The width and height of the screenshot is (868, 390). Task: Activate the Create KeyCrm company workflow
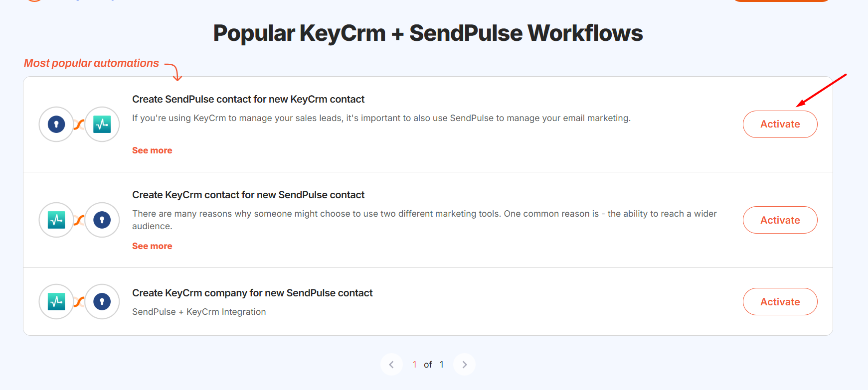click(780, 301)
